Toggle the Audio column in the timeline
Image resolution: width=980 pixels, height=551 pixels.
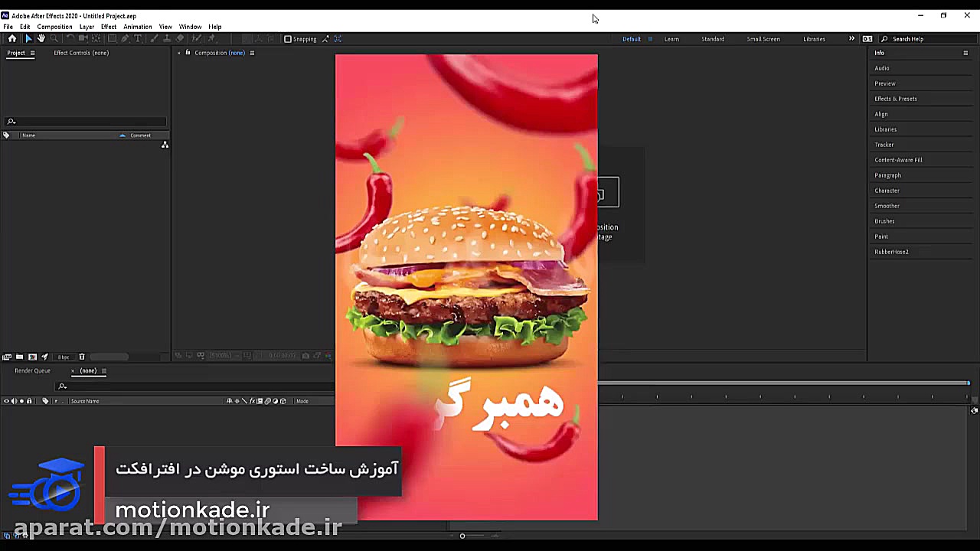(14, 401)
